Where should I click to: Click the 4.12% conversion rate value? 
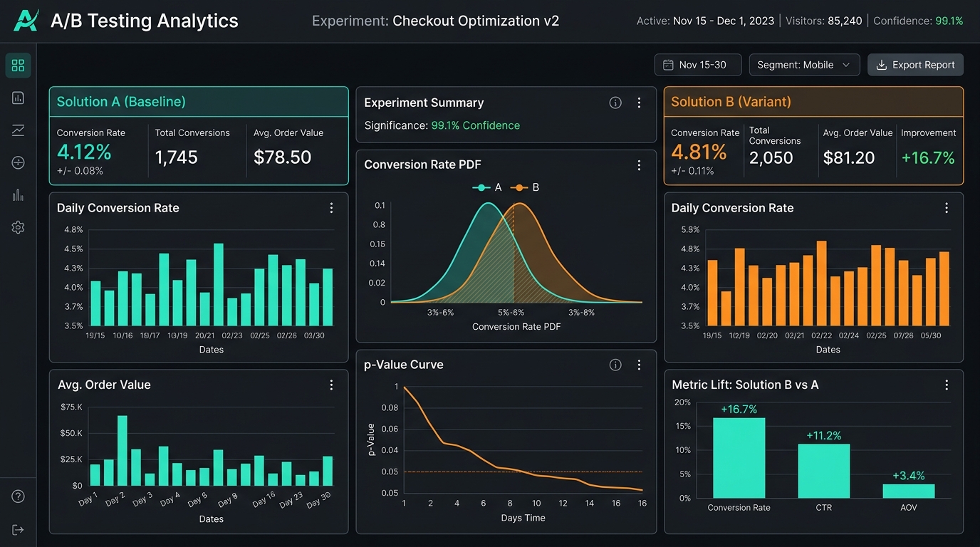[84, 152]
